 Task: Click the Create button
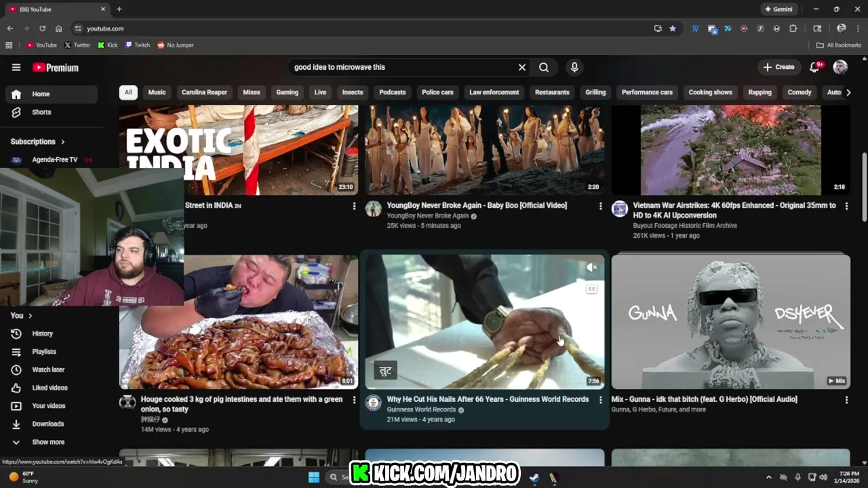(x=778, y=67)
